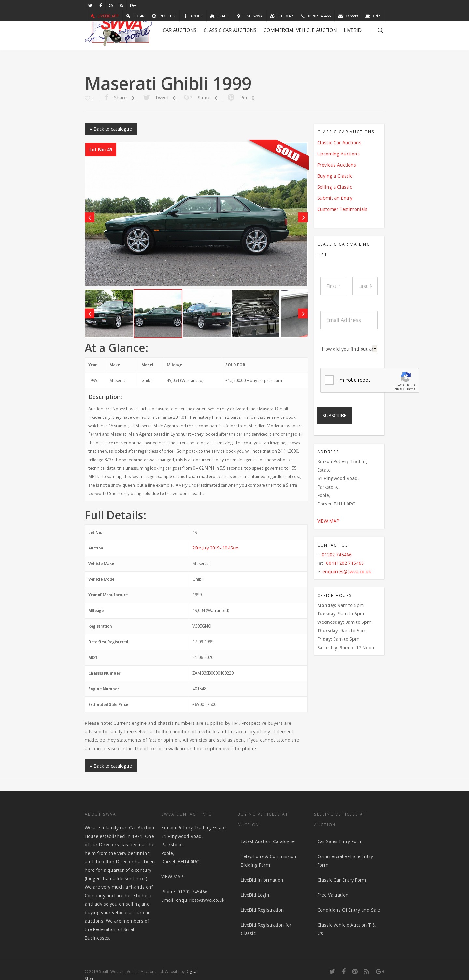Select front-view car thumbnail

pyautogui.click(x=109, y=314)
